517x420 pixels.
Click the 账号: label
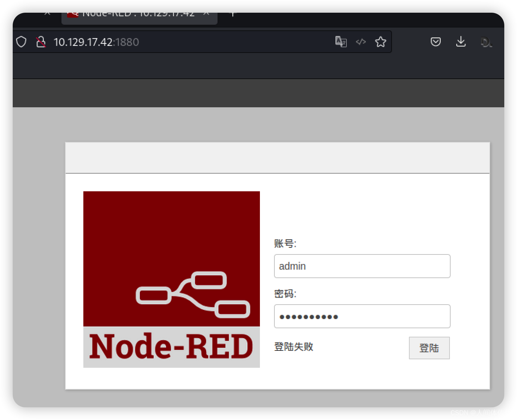(x=285, y=244)
